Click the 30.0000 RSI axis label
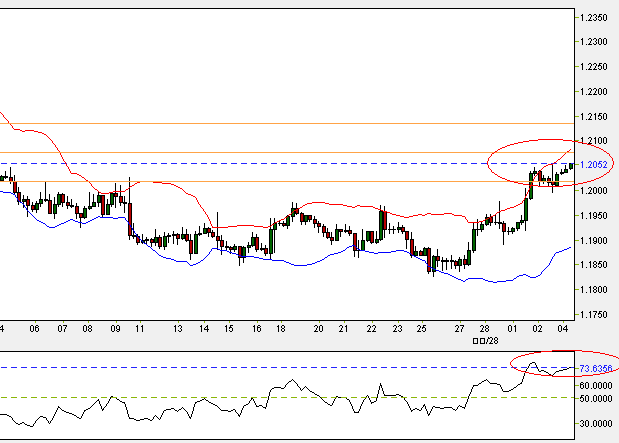The image size is (619, 443). (596, 424)
